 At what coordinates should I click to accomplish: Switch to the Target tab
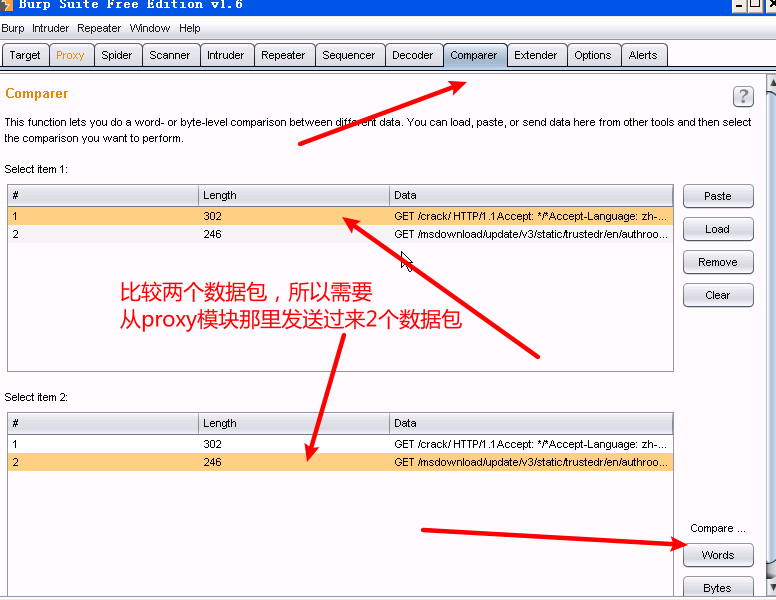click(x=25, y=55)
